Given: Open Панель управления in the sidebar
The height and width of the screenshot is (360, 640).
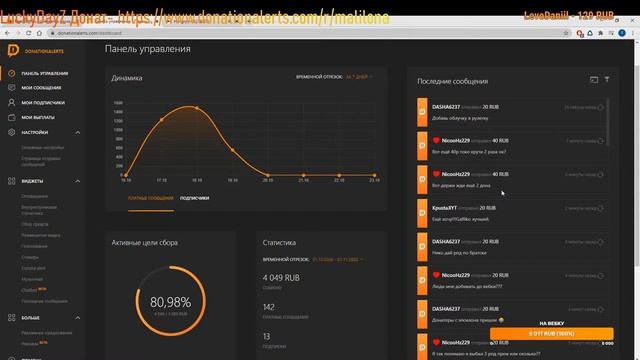Looking at the screenshot, I should [x=44, y=73].
